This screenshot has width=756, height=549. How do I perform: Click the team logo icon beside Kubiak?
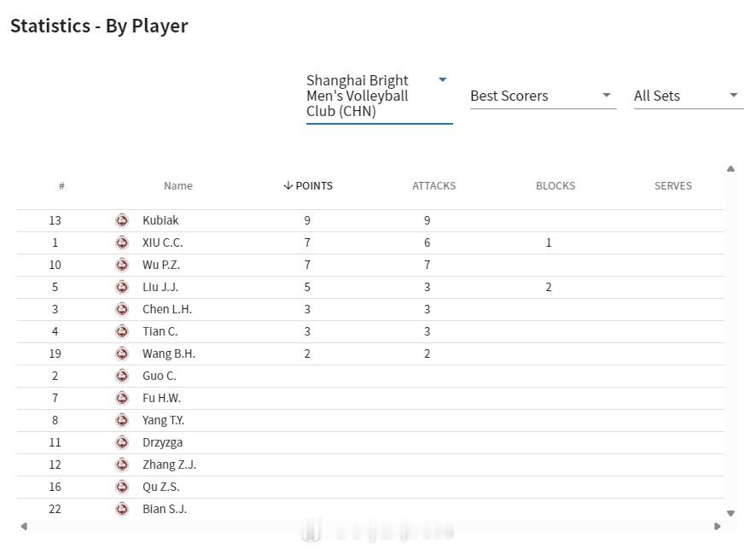pyautogui.click(x=122, y=220)
